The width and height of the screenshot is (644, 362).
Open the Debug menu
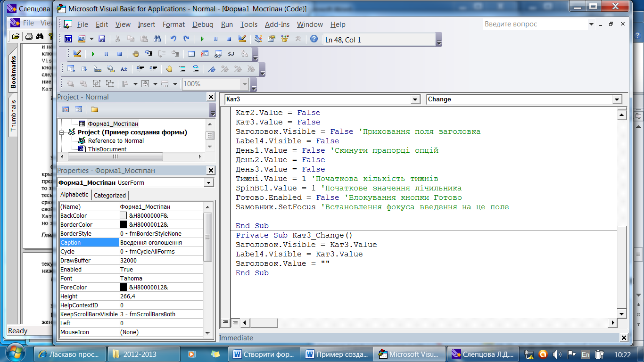[203, 25]
